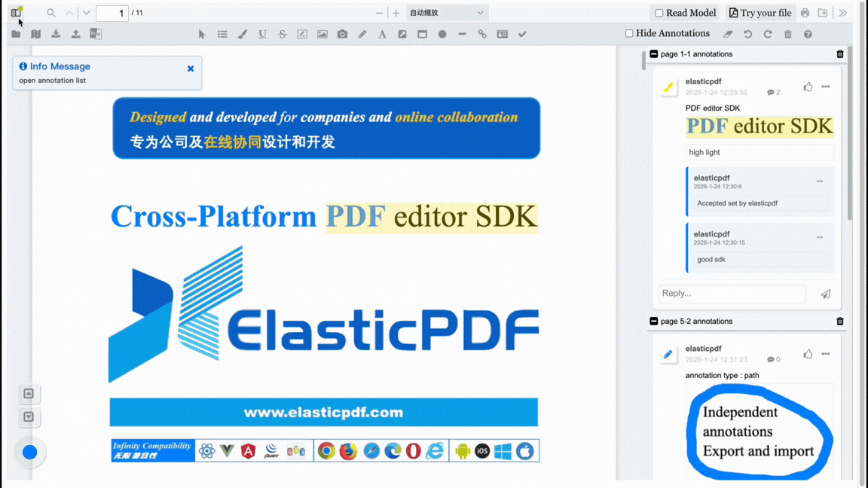Select the Underline text tool
Image resolution: width=868 pixels, height=488 pixels.
(x=261, y=34)
